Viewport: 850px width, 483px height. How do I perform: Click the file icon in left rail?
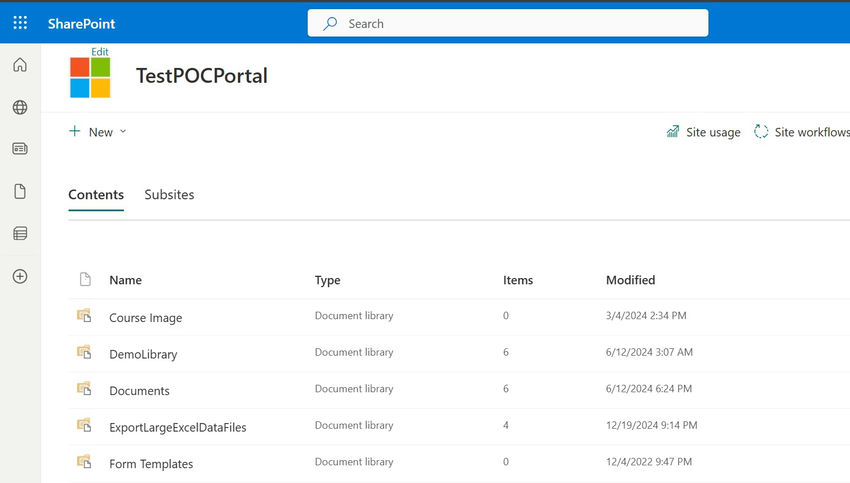click(20, 191)
